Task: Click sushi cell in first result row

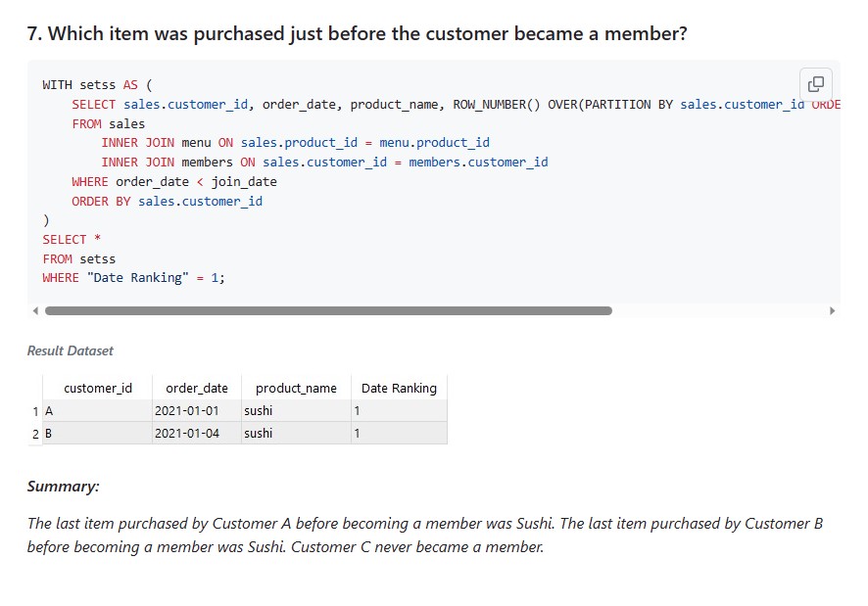Action: click(x=296, y=410)
